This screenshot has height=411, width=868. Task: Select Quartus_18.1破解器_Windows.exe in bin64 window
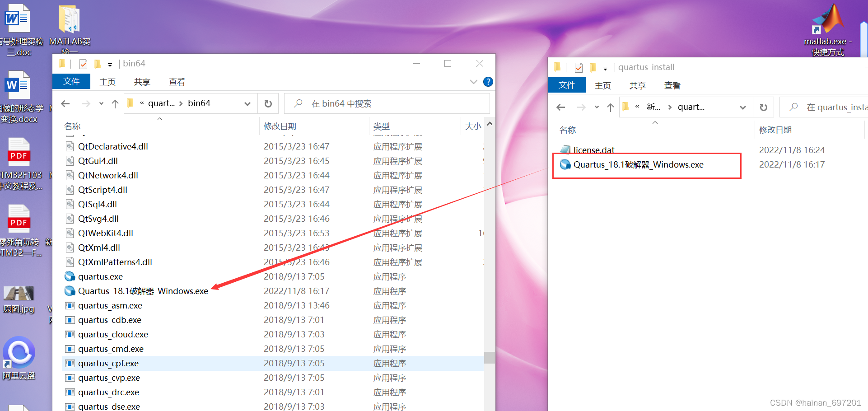tap(143, 291)
